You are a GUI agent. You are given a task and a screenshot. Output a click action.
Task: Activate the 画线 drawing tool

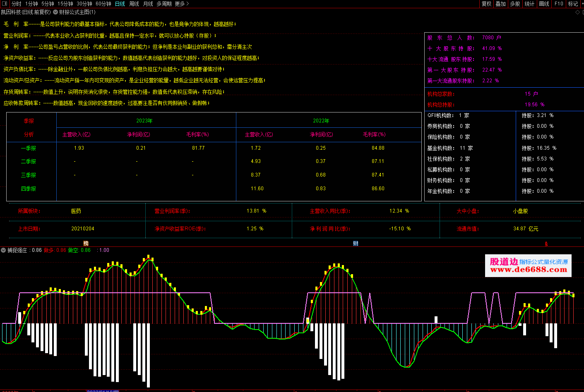[x=544, y=4]
